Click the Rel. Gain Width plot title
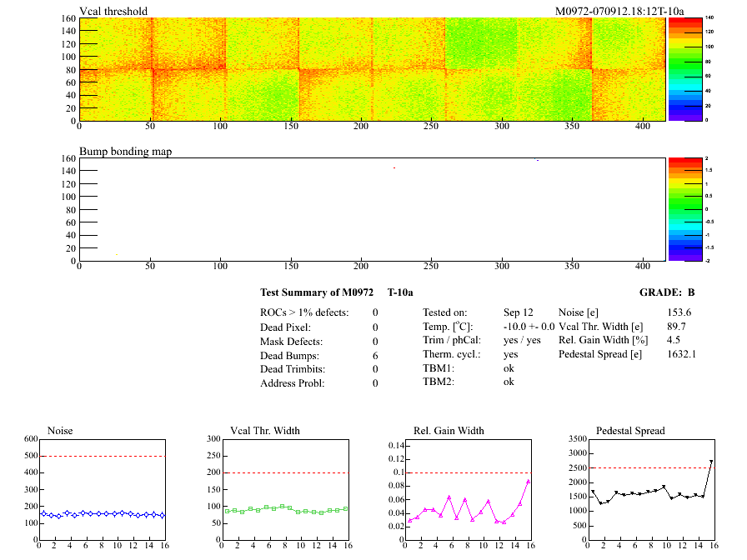 449,431
